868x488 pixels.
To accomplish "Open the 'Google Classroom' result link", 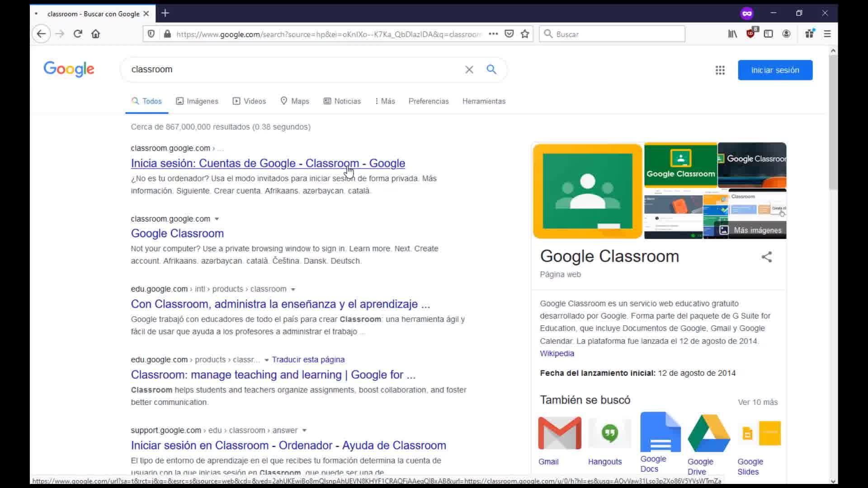I will click(x=177, y=234).
